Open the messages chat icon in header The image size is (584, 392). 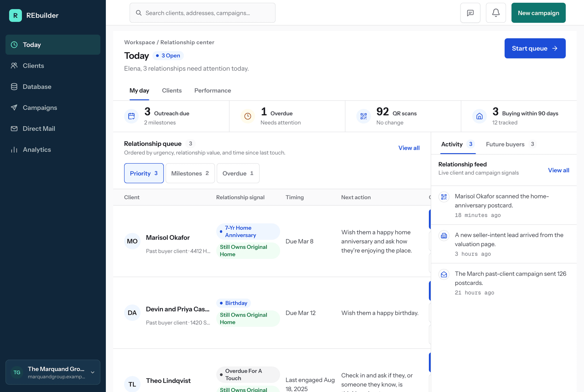coord(470,13)
